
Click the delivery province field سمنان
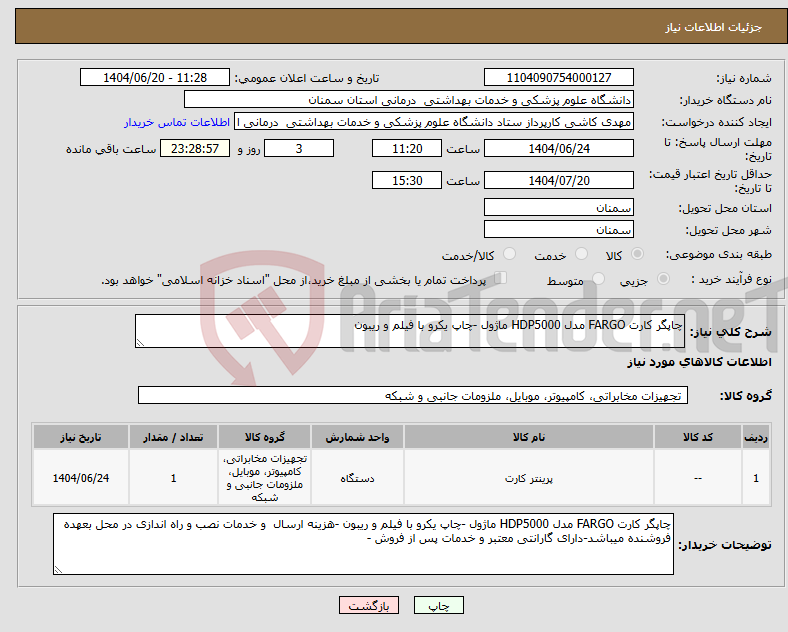pyautogui.click(x=559, y=207)
